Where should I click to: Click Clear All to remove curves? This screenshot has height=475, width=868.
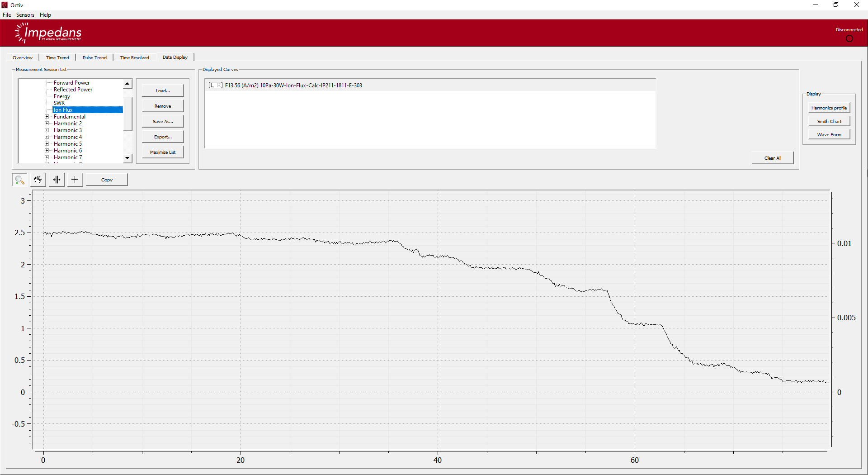point(772,158)
